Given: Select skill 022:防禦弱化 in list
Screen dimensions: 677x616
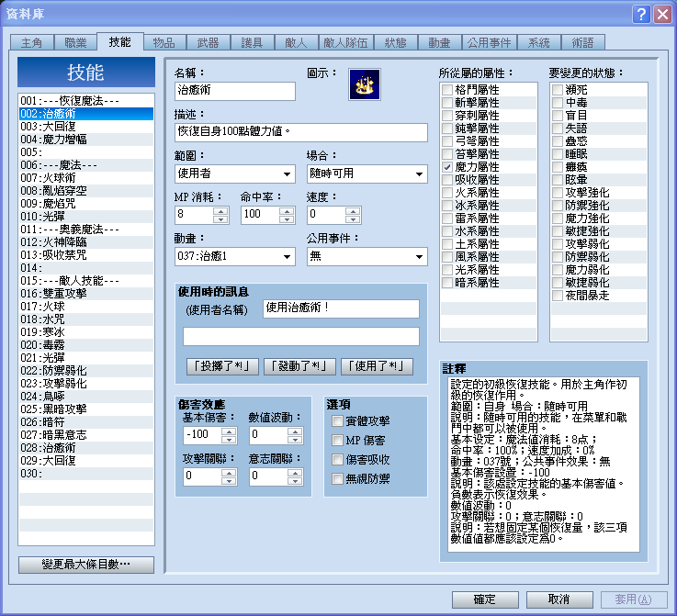Looking at the screenshot, I should tap(86, 371).
